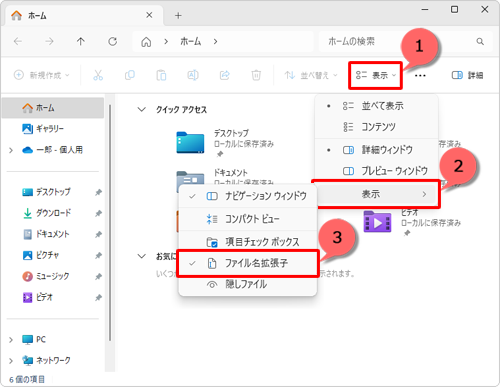Click the Rename icon in toolbar
The image size is (500, 387).
[x=193, y=75]
